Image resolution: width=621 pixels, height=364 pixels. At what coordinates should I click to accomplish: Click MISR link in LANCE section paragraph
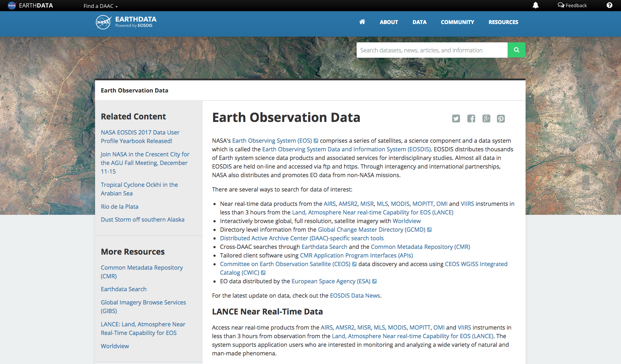click(364, 327)
